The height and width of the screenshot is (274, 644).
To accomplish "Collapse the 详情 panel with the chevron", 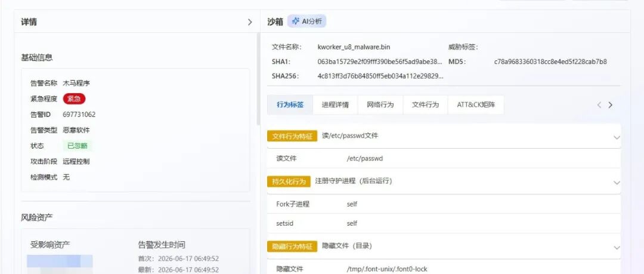I will tap(250, 22).
